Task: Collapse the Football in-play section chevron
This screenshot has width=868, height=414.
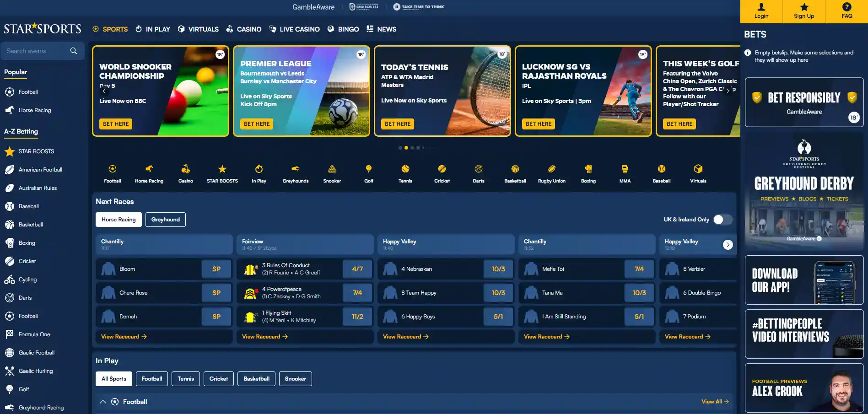Action: pyautogui.click(x=103, y=402)
